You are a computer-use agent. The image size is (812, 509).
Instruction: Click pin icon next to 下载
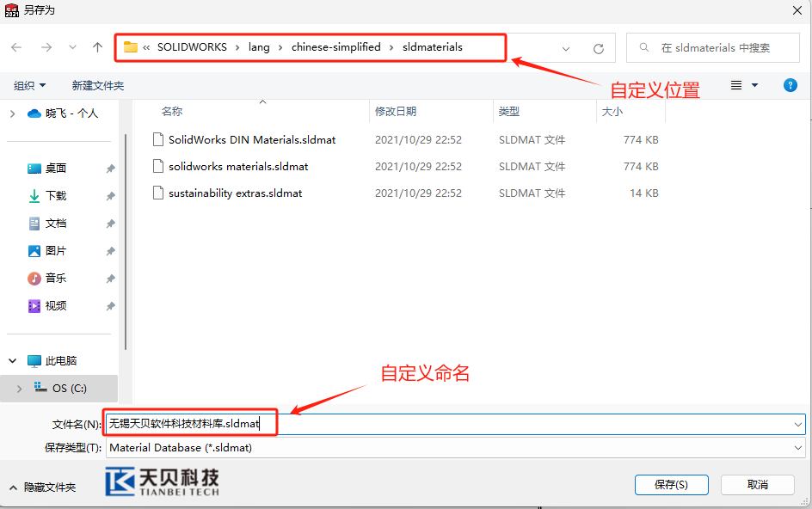coord(110,196)
